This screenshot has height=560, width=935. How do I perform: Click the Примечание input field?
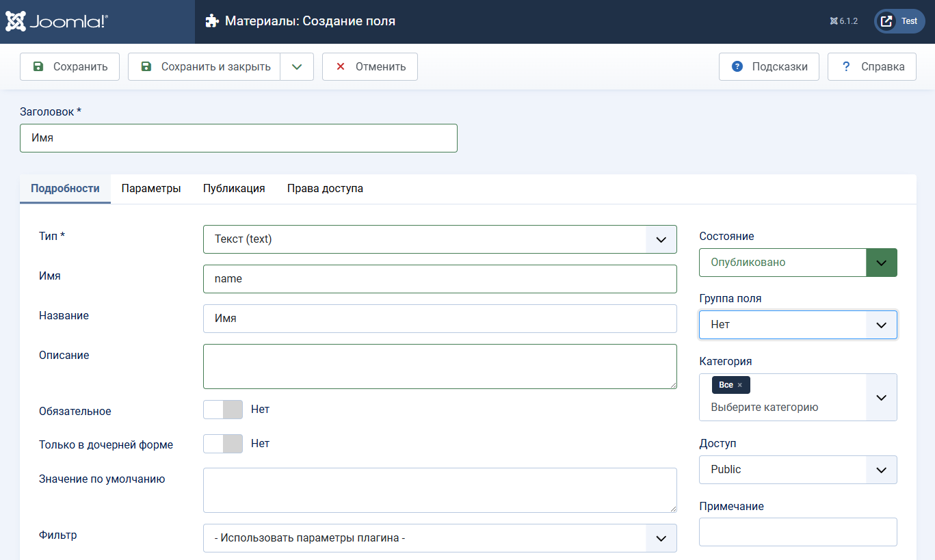(x=798, y=532)
